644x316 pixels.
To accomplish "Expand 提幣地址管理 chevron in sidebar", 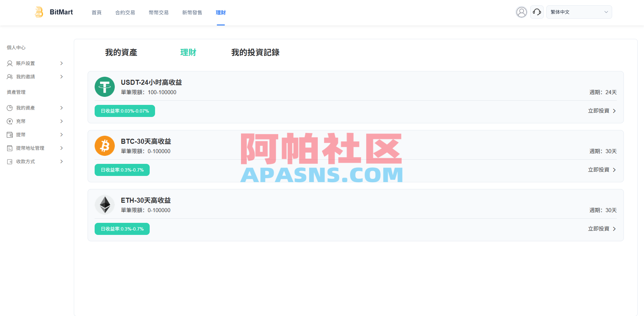I will point(61,148).
